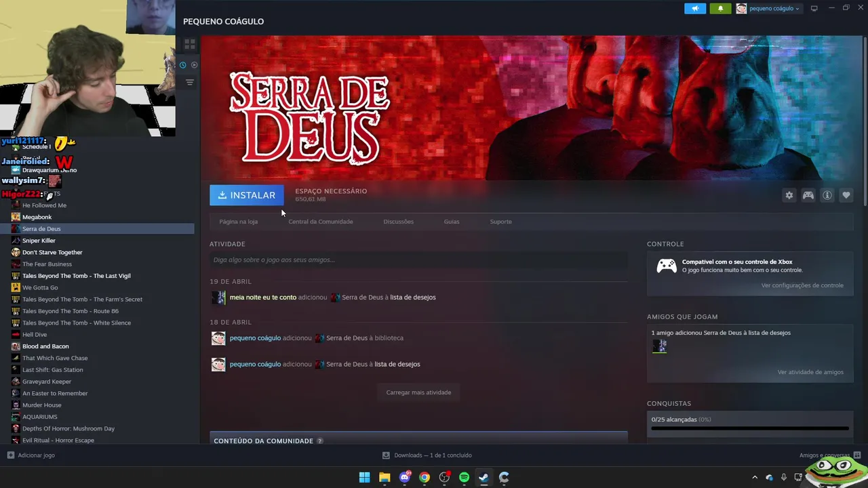Click the Serra de Deus hero banner
Screen dimensions: 868x488
(x=531, y=108)
